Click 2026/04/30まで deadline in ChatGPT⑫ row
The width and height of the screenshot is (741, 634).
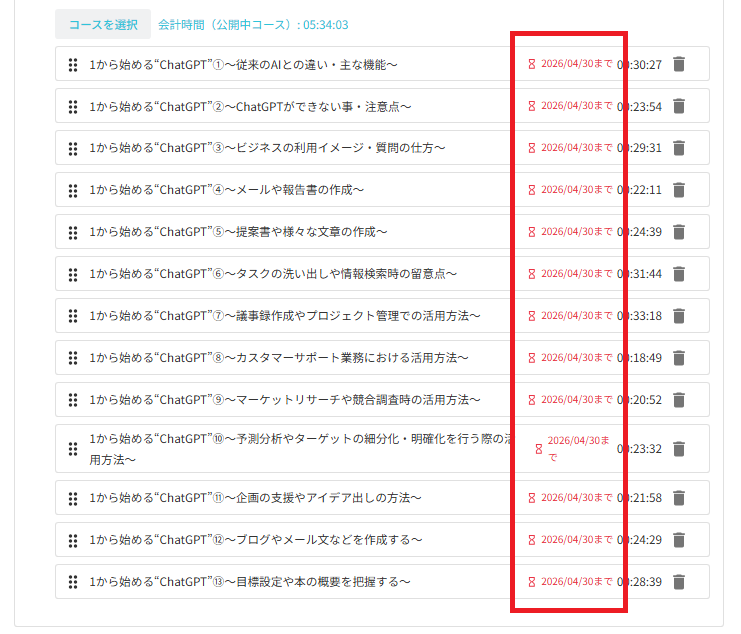[x=577, y=540]
